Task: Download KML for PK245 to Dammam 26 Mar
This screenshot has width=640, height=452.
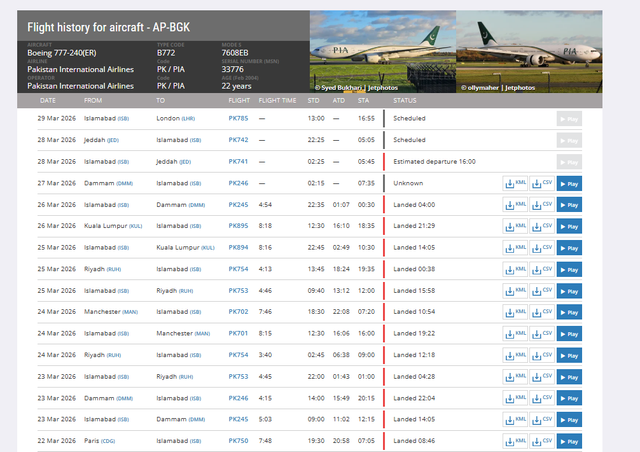Action: pyautogui.click(x=515, y=205)
